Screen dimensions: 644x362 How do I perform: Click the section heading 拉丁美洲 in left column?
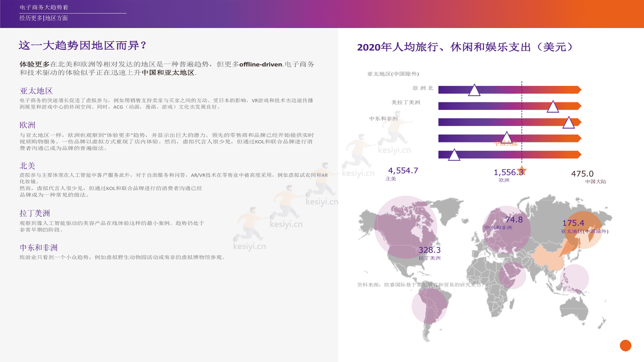coord(35,213)
